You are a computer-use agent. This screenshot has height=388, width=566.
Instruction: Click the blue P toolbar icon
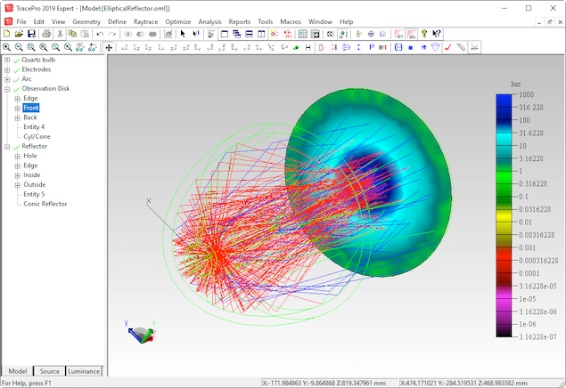pyautogui.click(x=371, y=47)
